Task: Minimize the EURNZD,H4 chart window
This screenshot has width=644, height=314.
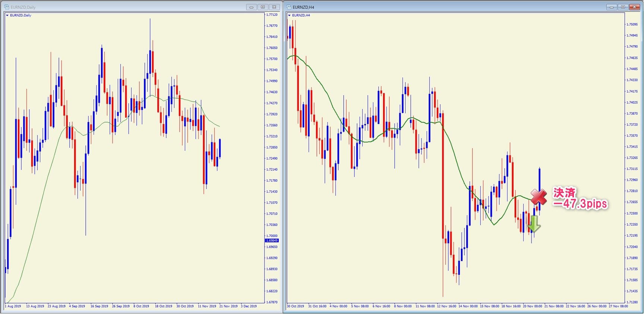Action: click(x=611, y=7)
